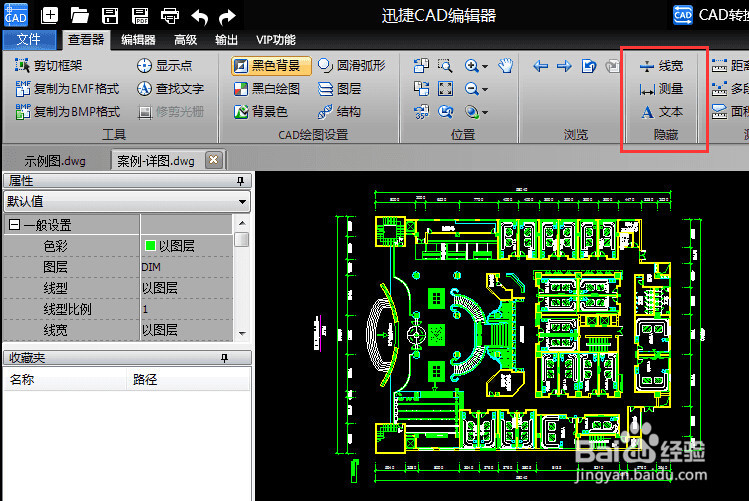
Task: Toggle 圆滑弧形 display
Action: pos(352,65)
